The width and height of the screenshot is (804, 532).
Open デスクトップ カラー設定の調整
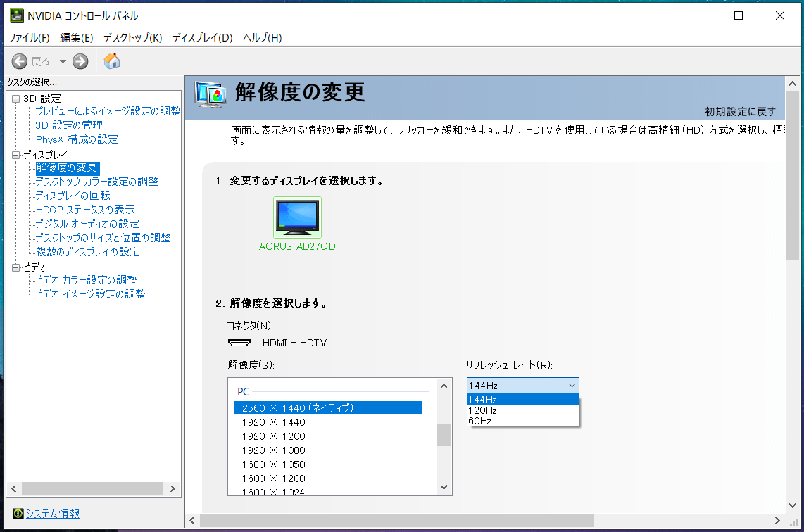click(x=96, y=182)
